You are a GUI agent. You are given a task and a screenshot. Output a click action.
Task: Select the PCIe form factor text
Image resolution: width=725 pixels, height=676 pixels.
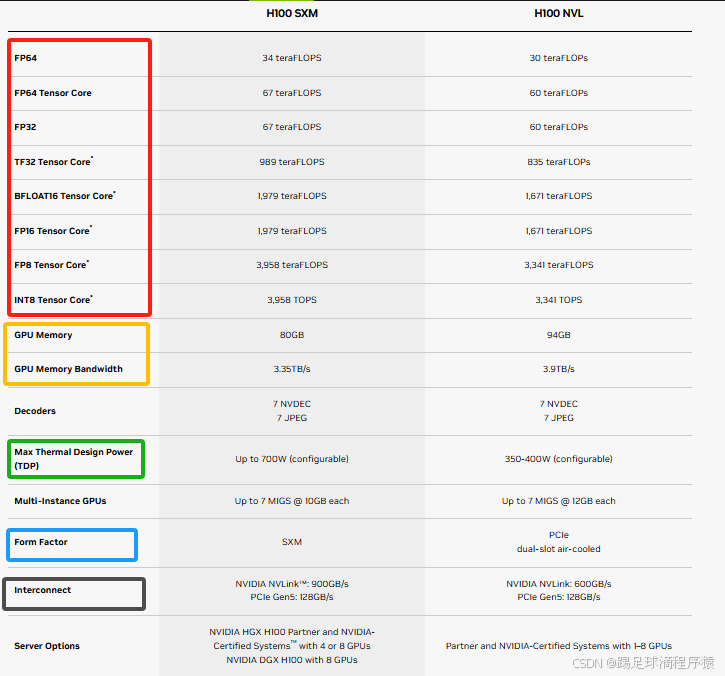(559, 535)
